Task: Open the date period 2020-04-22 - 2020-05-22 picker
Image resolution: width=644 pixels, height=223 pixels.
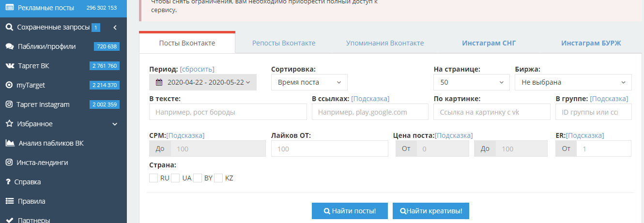Action: (203, 82)
